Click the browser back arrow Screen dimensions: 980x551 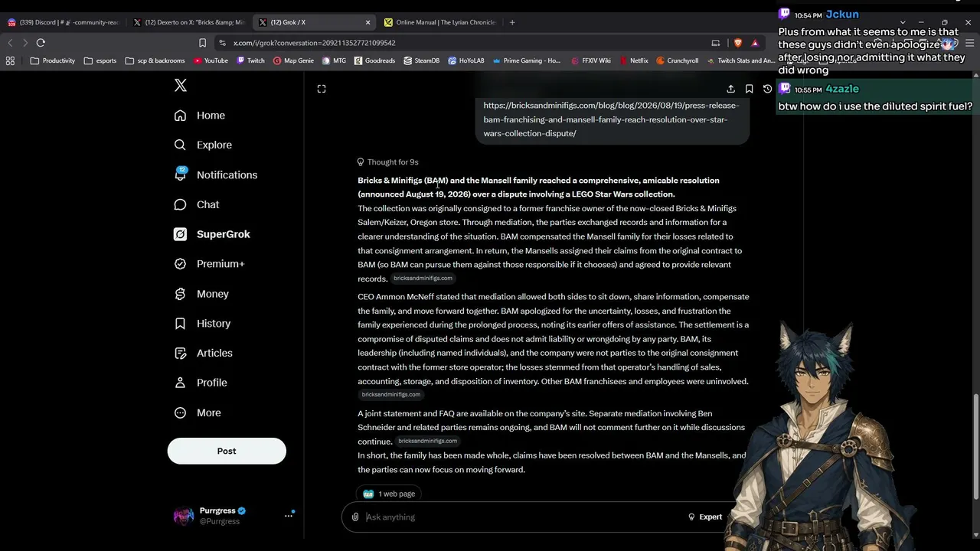coord(10,43)
